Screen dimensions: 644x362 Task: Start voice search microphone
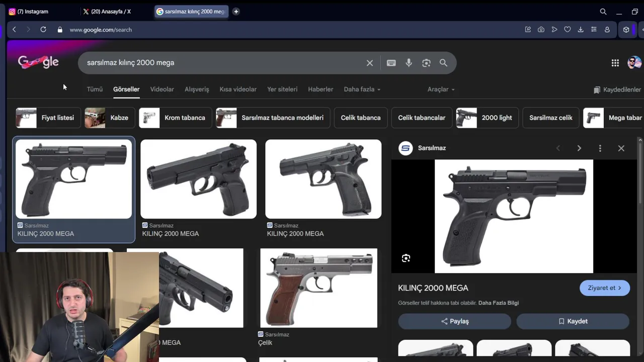(x=409, y=63)
